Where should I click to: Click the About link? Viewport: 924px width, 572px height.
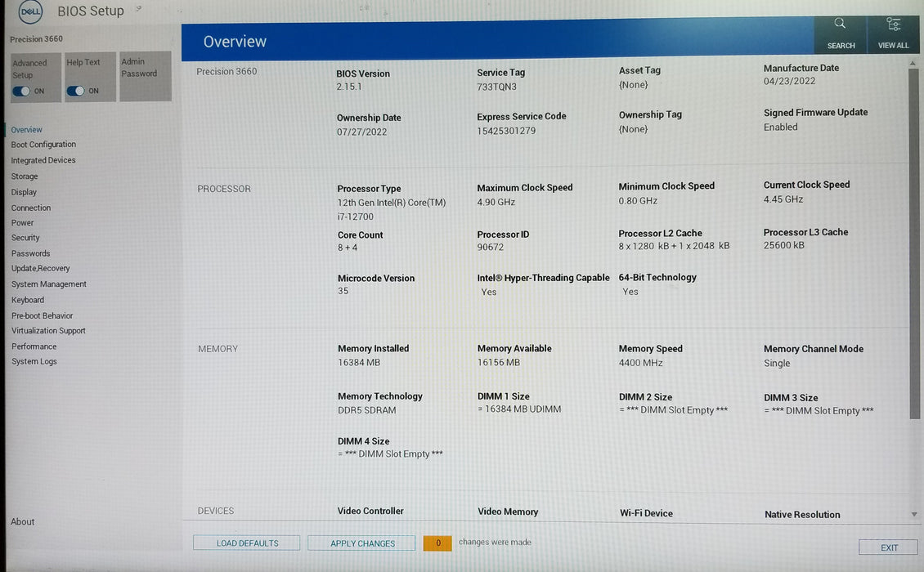tap(22, 521)
